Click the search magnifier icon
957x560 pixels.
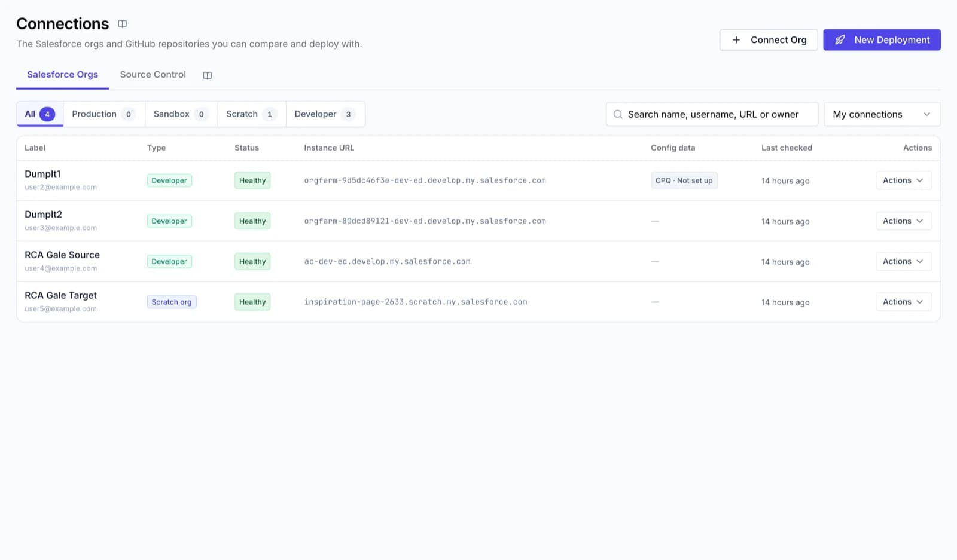[618, 114]
